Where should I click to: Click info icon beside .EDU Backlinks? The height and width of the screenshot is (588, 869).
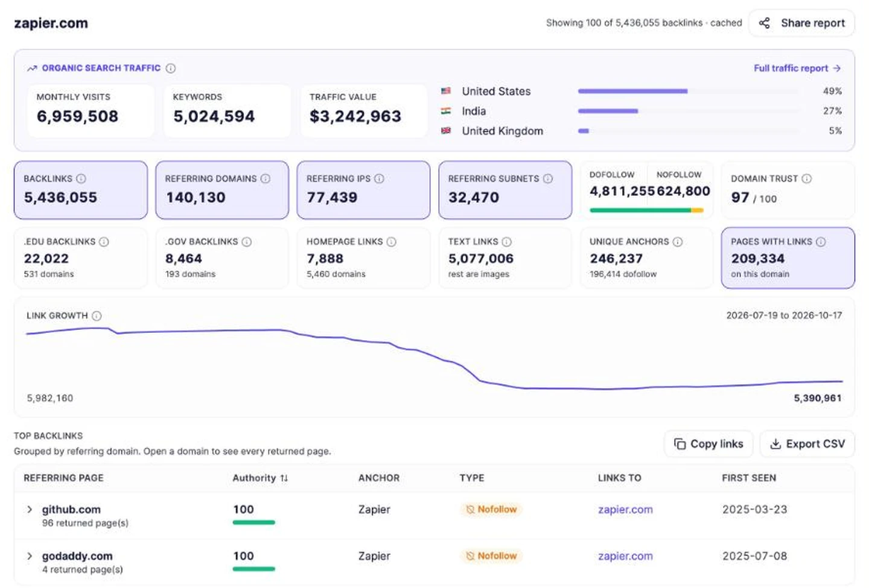104,241
